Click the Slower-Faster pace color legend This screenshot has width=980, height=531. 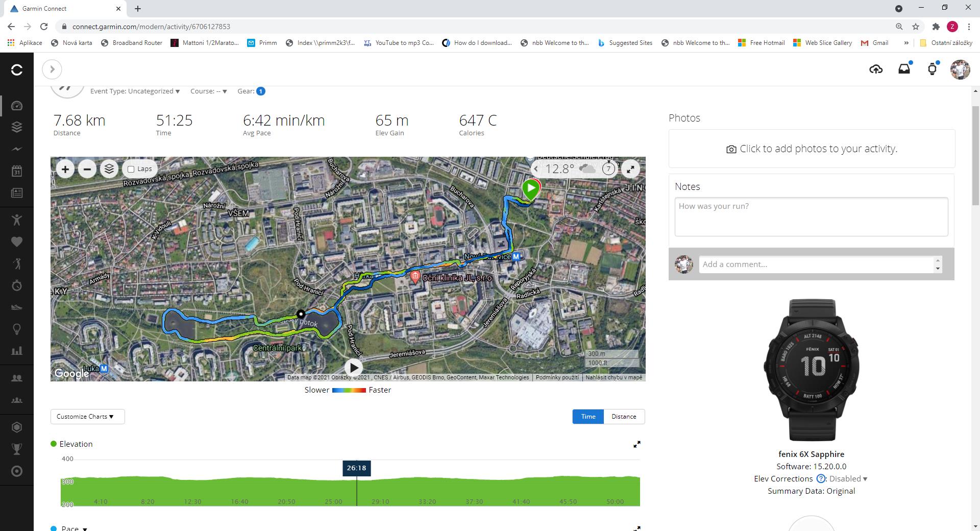pos(348,390)
